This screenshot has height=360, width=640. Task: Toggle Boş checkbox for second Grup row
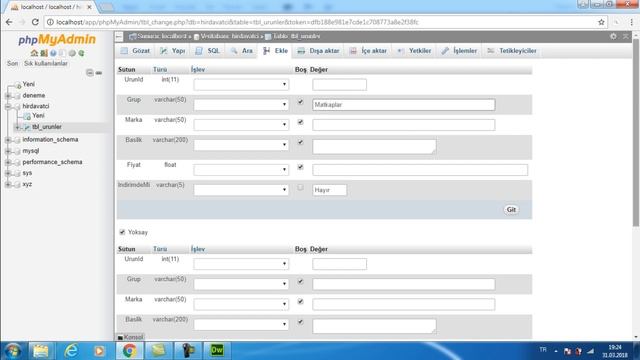point(300,281)
